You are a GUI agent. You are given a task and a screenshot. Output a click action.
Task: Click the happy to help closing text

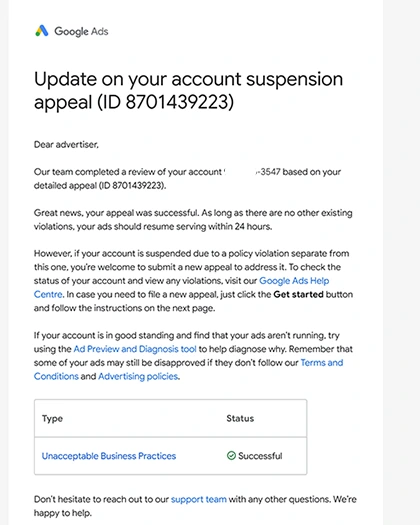pos(63,513)
